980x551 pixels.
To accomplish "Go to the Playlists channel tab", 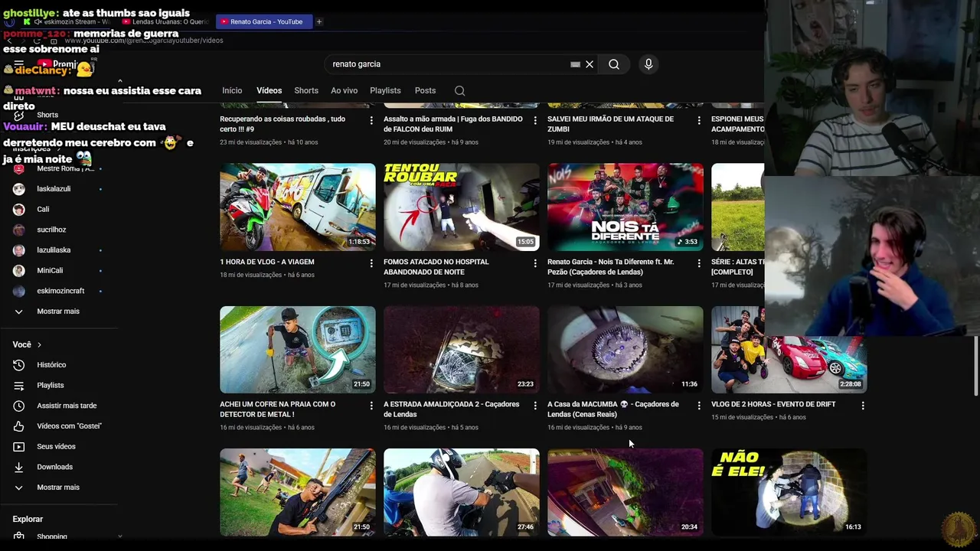I will (385, 90).
